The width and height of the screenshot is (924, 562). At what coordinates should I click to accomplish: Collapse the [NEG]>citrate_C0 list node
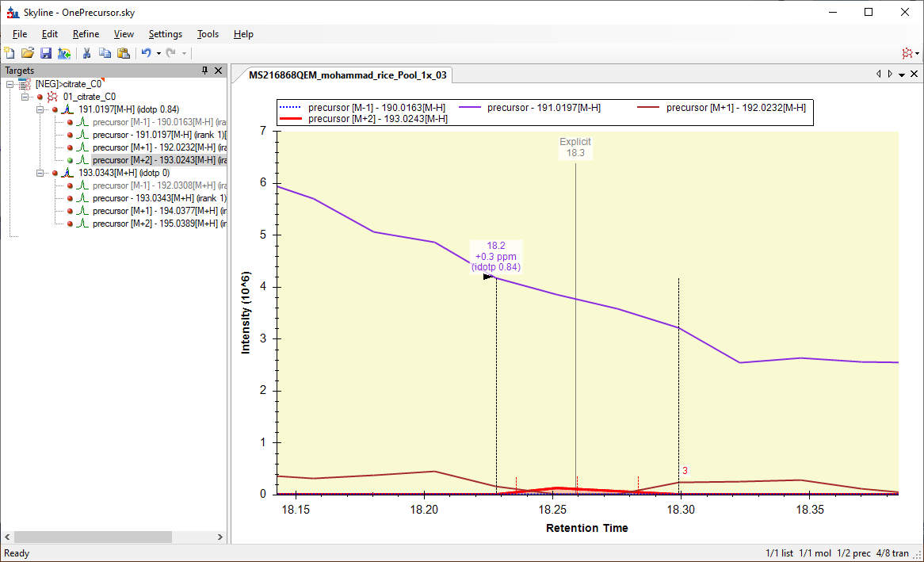(10, 84)
